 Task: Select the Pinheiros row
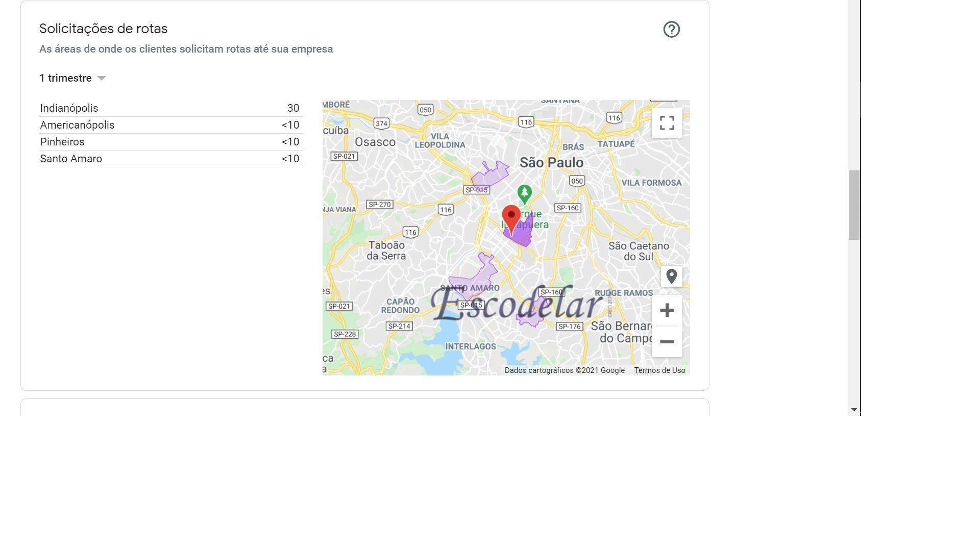(x=171, y=142)
